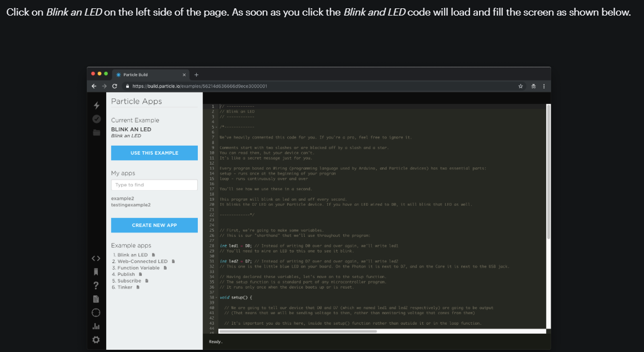Click the editor horizontal scrollbar

point(300,331)
